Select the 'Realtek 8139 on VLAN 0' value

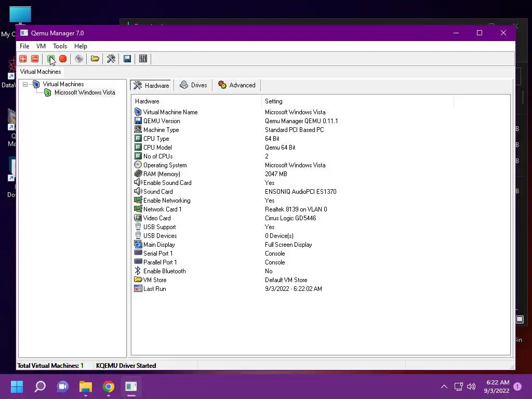click(296, 209)
